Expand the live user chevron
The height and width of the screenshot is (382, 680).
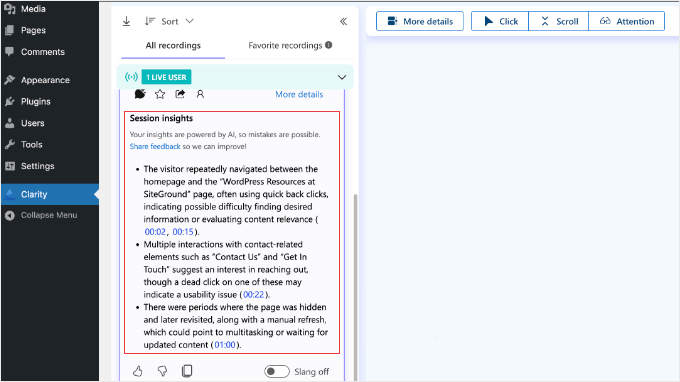point(342,77)
